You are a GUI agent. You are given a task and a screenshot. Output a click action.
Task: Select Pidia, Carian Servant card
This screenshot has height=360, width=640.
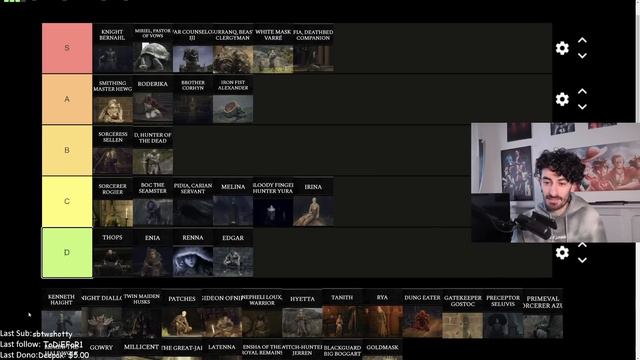pos(193,202)
